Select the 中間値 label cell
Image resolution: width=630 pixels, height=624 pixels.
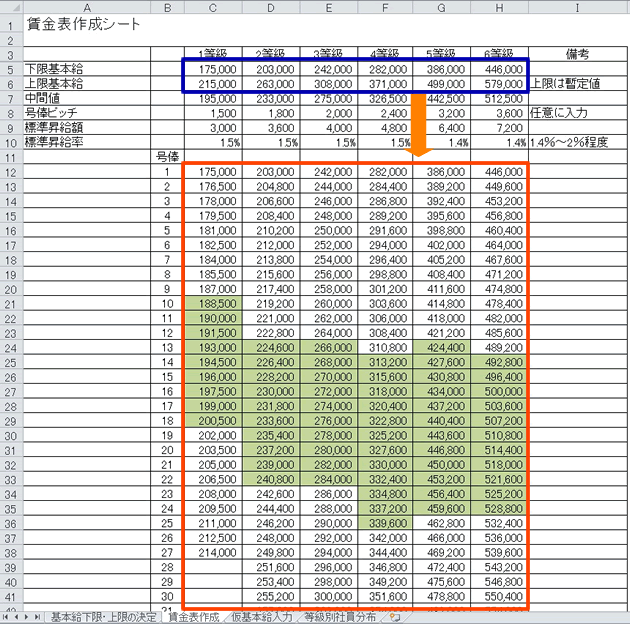coord(87,98)
